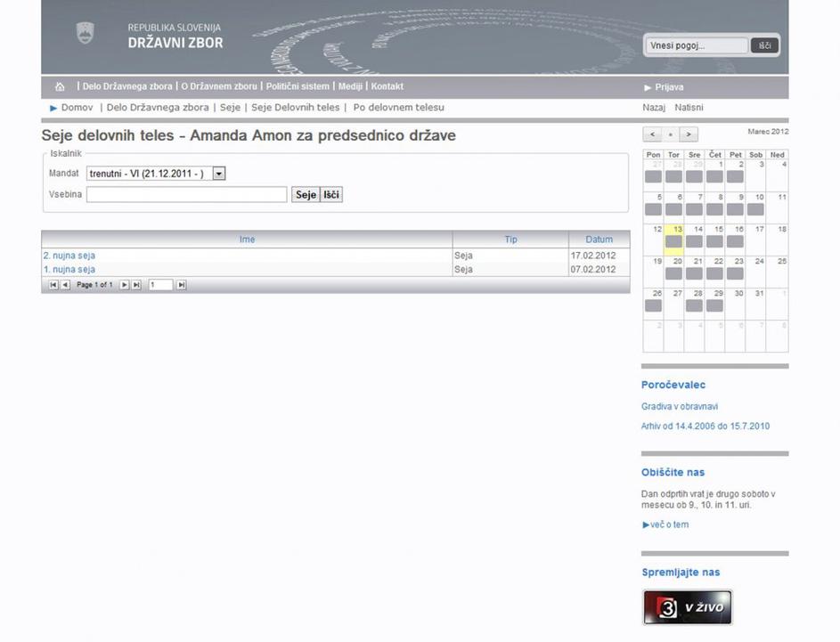Screen dimensions: 840x642
Task: Open the Mandat dropdown
Action: coord(219,174)
